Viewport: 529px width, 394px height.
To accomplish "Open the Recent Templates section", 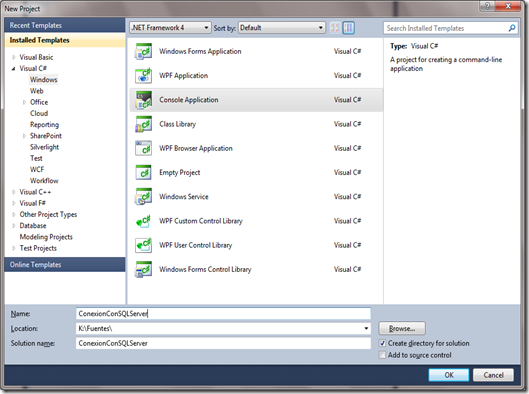I will coord(65,25).
